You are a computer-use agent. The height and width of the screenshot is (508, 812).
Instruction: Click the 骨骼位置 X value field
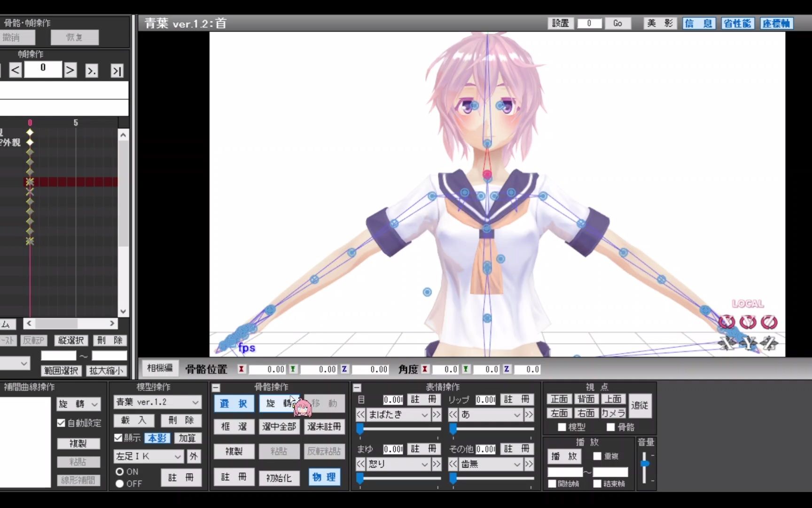pos(266,370)
